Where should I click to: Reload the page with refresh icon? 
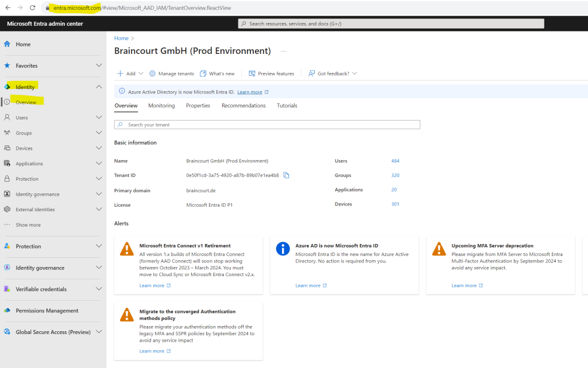click(x=33, y=7)
